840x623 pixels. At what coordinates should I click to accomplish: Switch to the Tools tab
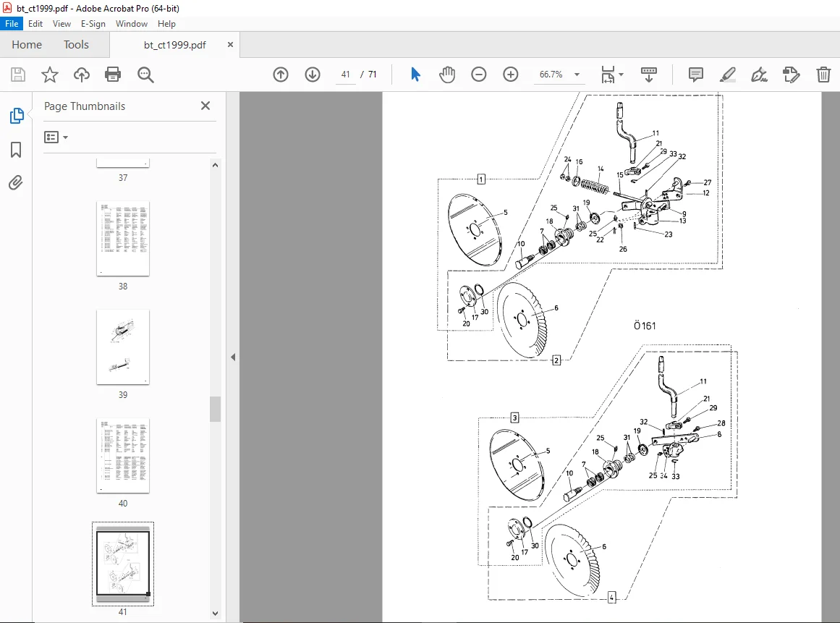point(76,44)
